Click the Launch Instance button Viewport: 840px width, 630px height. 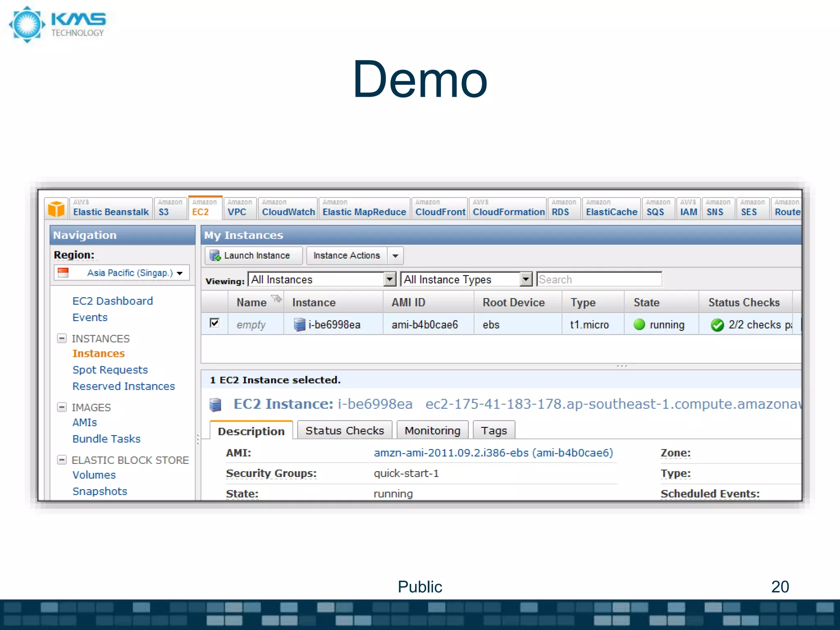click(x=253, y=256)
